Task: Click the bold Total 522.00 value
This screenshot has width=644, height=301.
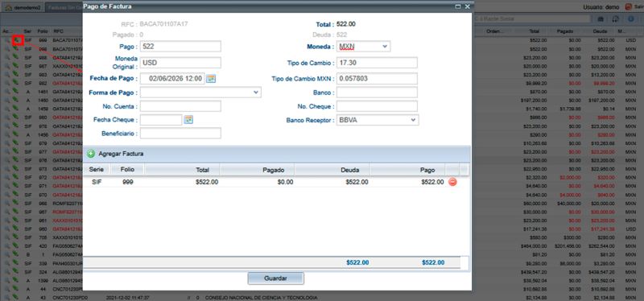Action: tap(346, 24)
